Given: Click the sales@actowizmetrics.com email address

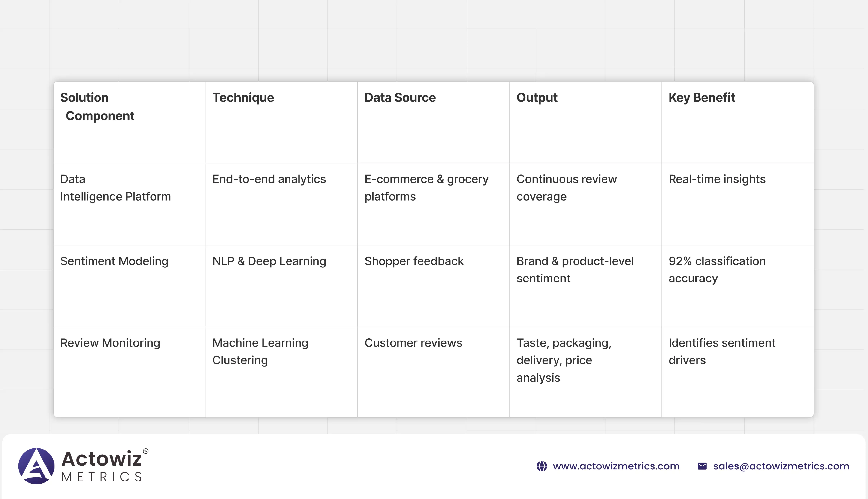Looking at the screenshot, I should pos(781,466).
